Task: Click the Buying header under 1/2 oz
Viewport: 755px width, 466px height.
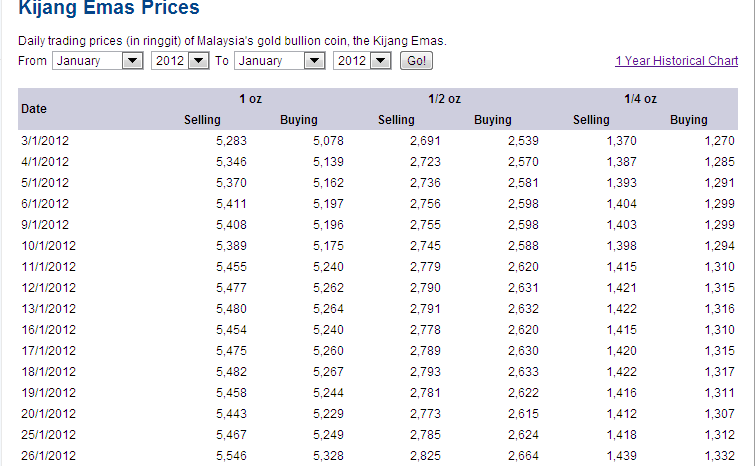Action: tap(493, 120)
